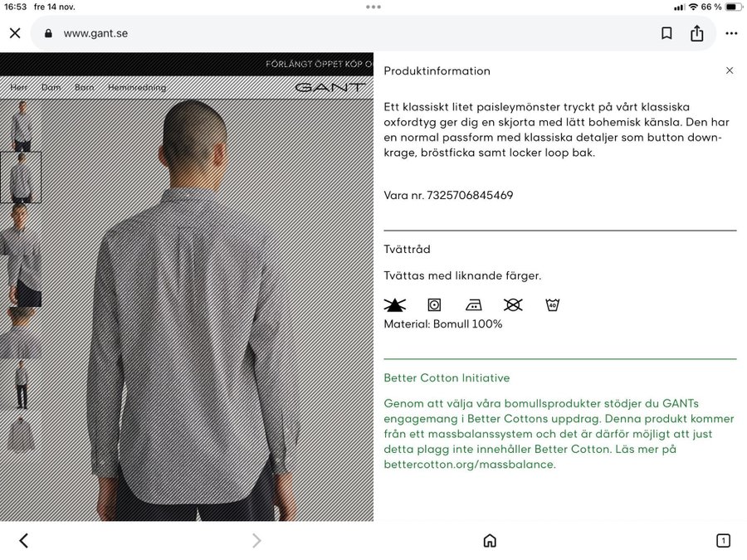Tap the forward arrow in bottom bar
Screen dimensions: 747x560
click(x=256, y=540)
